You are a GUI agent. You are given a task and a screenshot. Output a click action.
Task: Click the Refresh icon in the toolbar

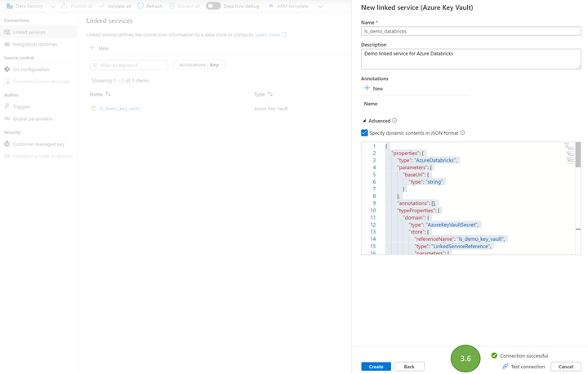pyautogui.click(x=140, y=6)
